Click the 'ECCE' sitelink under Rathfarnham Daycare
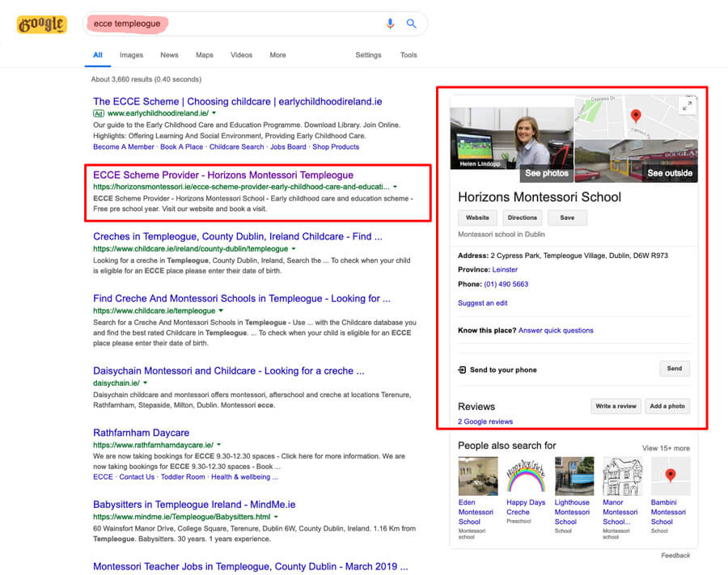 (103, 476)
